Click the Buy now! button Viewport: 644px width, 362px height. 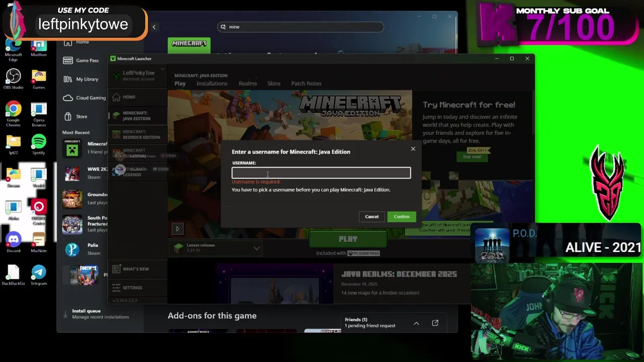click(x=472, y=157)
